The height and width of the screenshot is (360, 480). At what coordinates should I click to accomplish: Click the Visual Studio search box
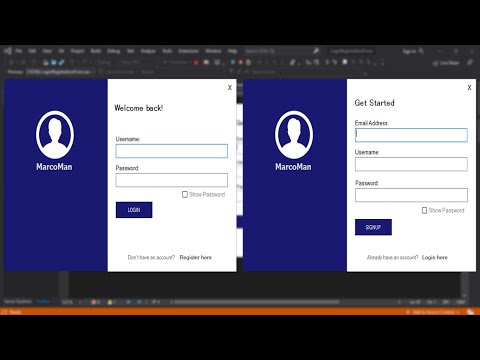click(x=282, y=51)
